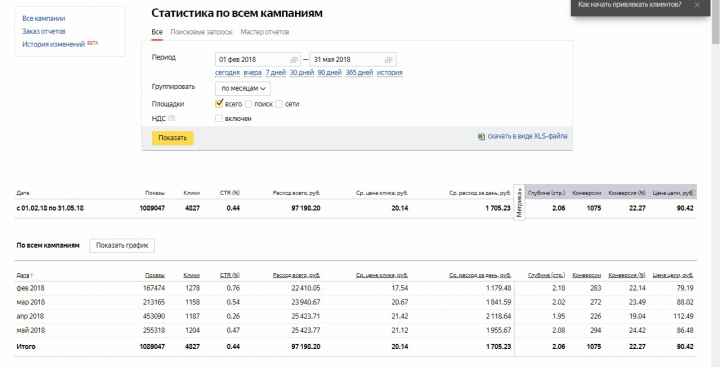This screenshot has height=367, width=720.
Task: Sort lower table by 'Конверсия (%)' column
Action: click(627, 275)
